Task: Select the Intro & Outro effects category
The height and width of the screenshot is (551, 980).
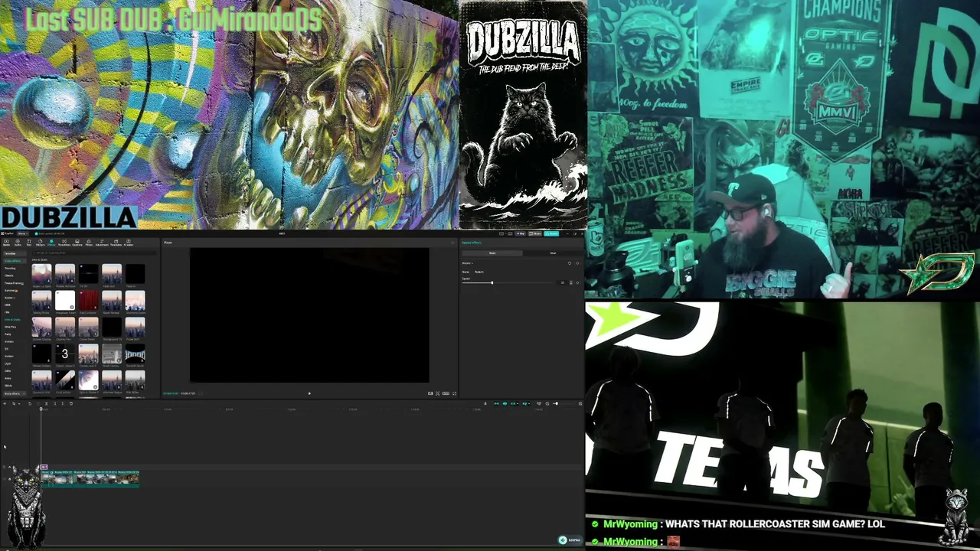Action: pos(12,320)
